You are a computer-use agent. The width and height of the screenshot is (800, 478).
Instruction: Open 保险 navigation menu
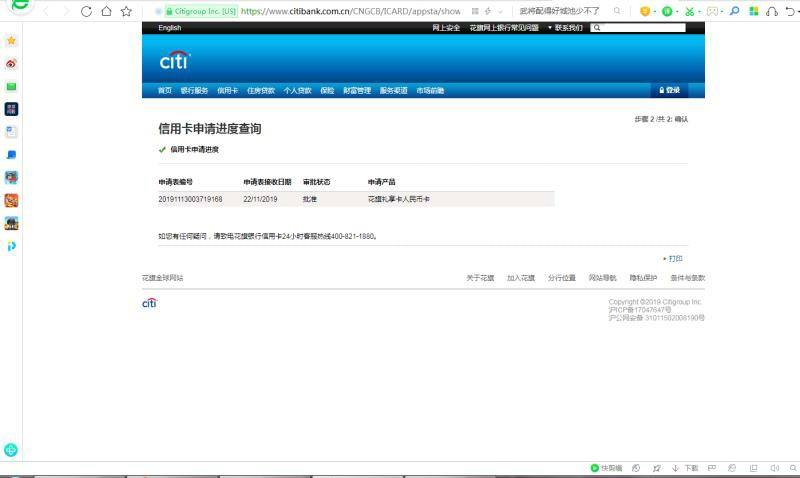point(327,90)
